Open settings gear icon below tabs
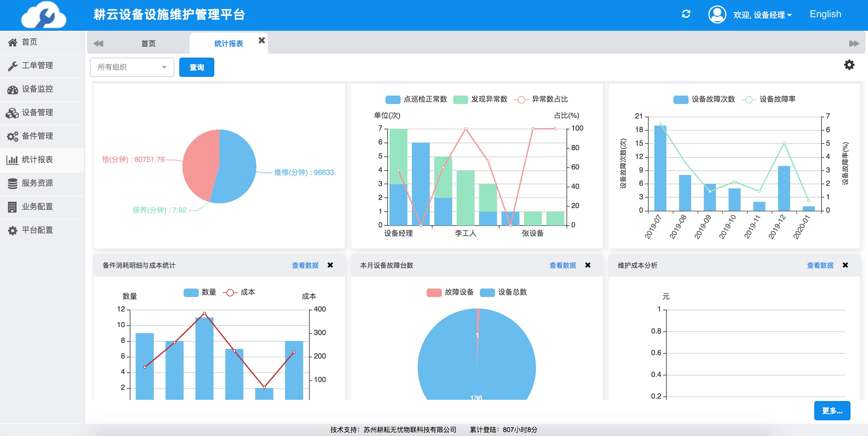This screenshot has height=436, width=868. (849, 65)
